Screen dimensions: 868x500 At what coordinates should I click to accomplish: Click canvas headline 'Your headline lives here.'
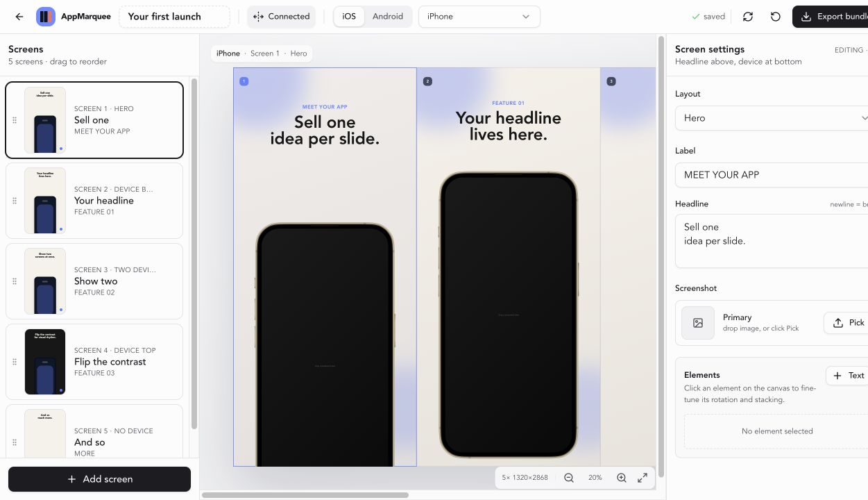[x=509, y=126]
